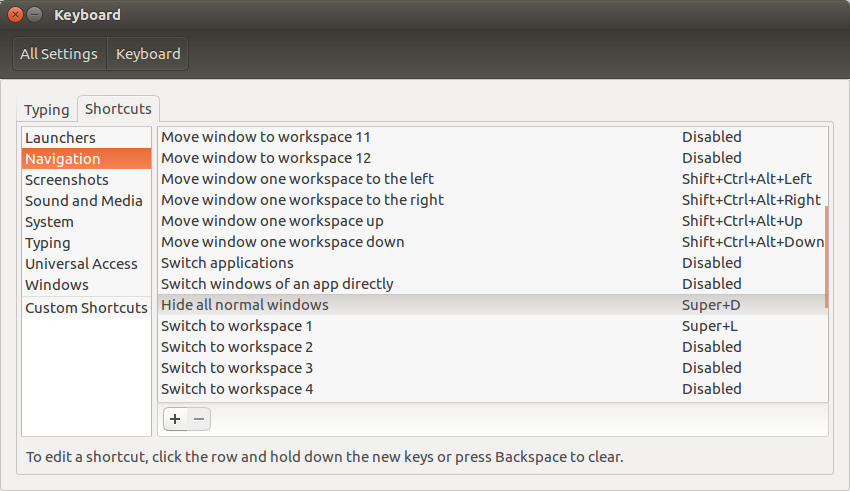Click the shortcut list vertical scrollbar
850x491 pixels.
point(826,257)
